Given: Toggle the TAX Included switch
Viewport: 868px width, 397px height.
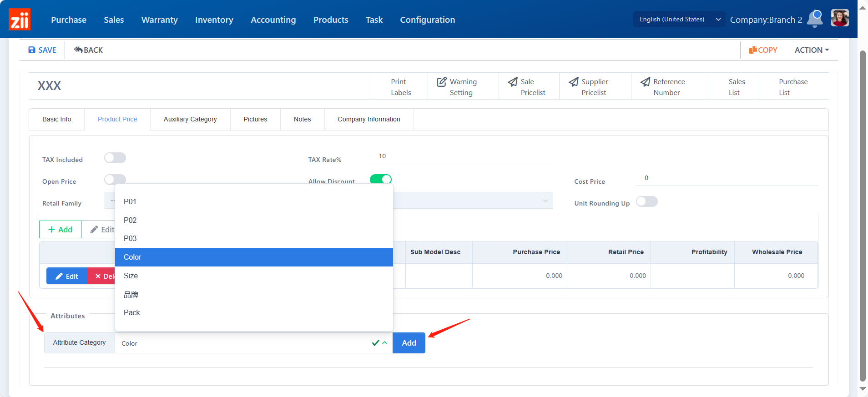Looking at the screenshot, I should pos(115,158).
